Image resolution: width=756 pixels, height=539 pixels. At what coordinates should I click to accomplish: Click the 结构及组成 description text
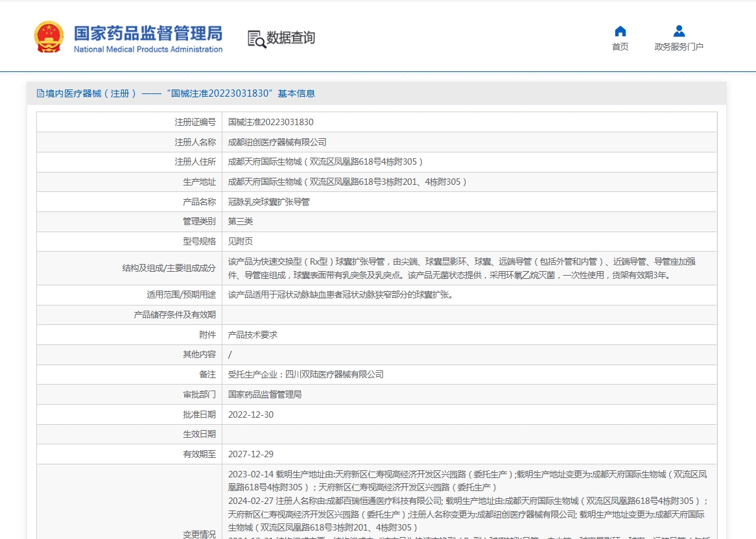pyautogui.click(x=462, y=269)
